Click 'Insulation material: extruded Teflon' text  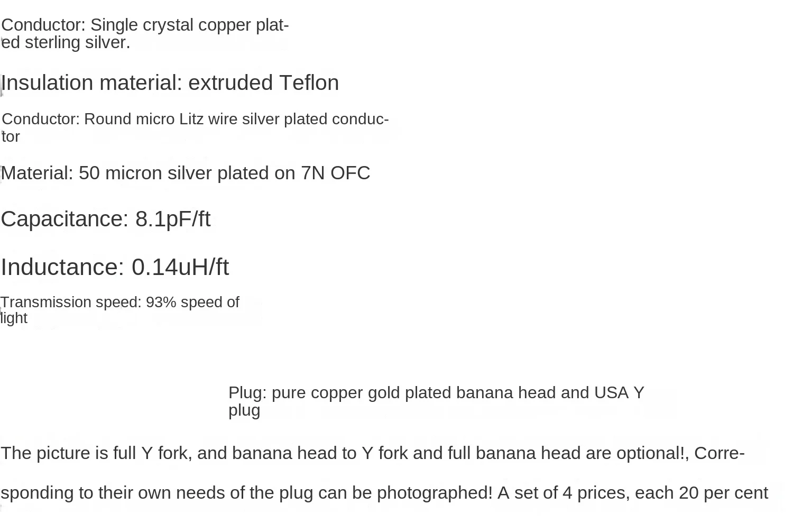(x=170, y=83)
